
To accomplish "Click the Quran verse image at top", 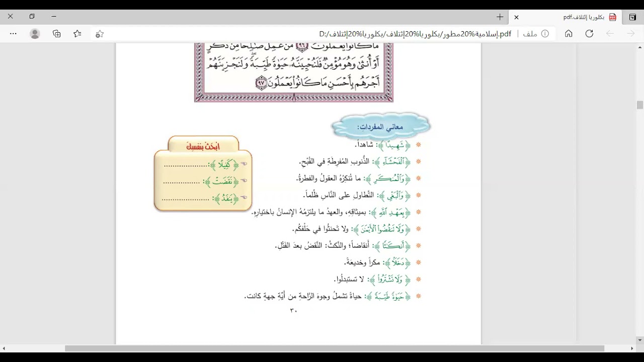I will tap(294, 72).
